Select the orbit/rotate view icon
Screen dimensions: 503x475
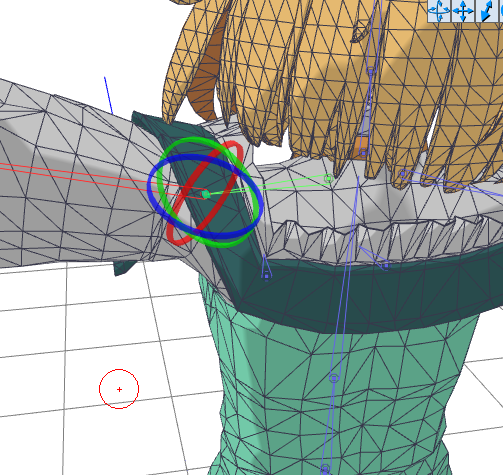pyautogui.click(x=439, y=11)
